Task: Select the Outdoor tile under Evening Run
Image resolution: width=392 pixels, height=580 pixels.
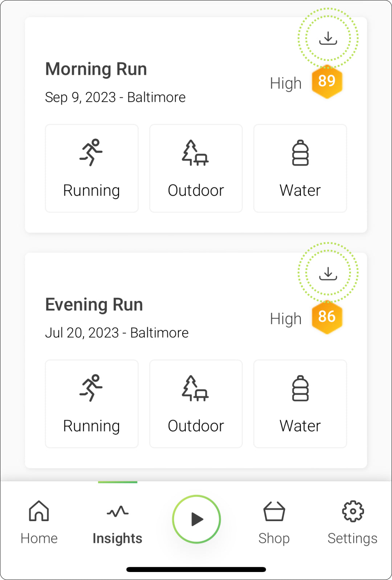Action: click(x=196, y=404)
